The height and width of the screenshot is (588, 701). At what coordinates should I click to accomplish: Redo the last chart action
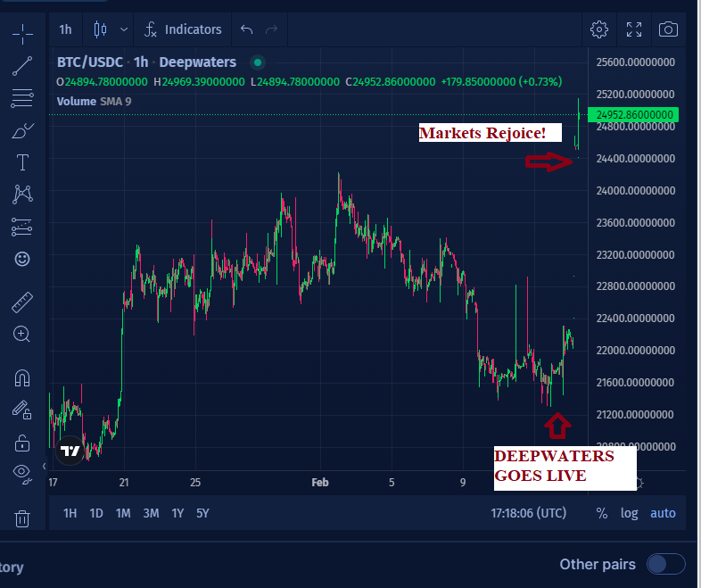click(271, 29)
